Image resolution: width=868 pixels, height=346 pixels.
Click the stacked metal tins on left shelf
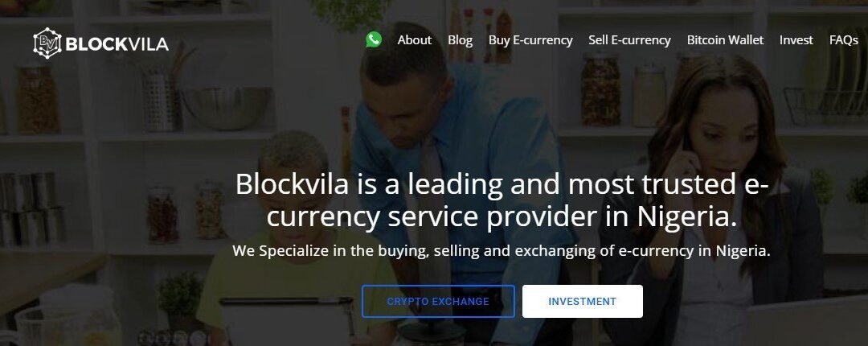click(x=32, y=208)
